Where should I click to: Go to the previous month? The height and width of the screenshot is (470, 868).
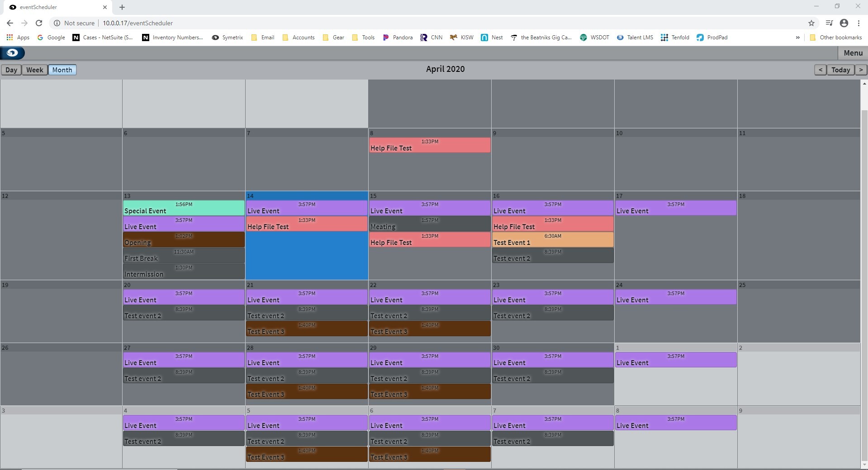click(x=820, y=70)
